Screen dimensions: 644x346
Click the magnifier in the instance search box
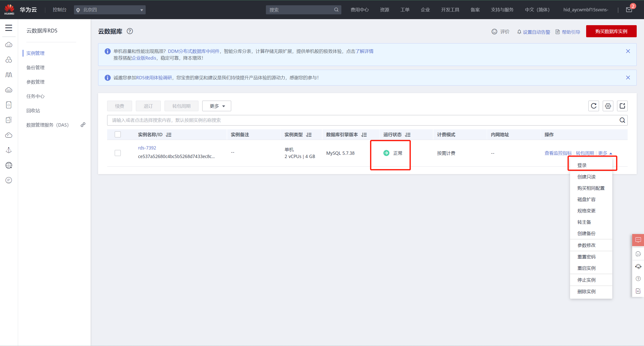pos(622,120)
